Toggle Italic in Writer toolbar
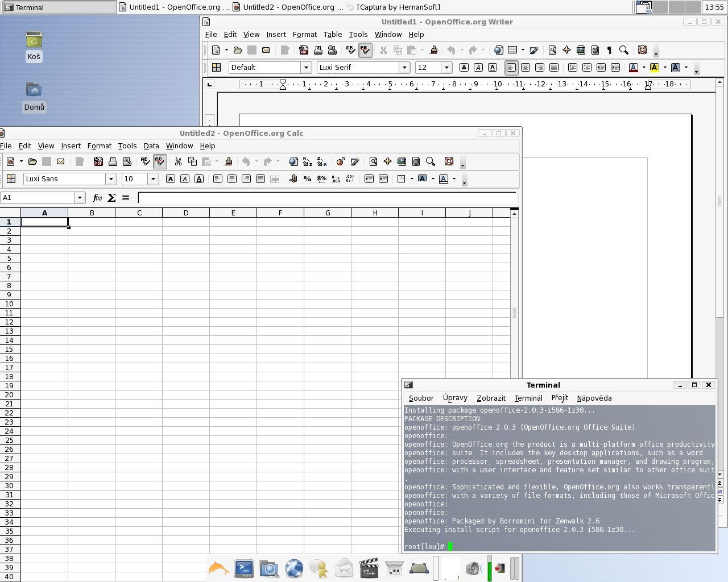Screen dimensions: 728x582 coord(478,67)
